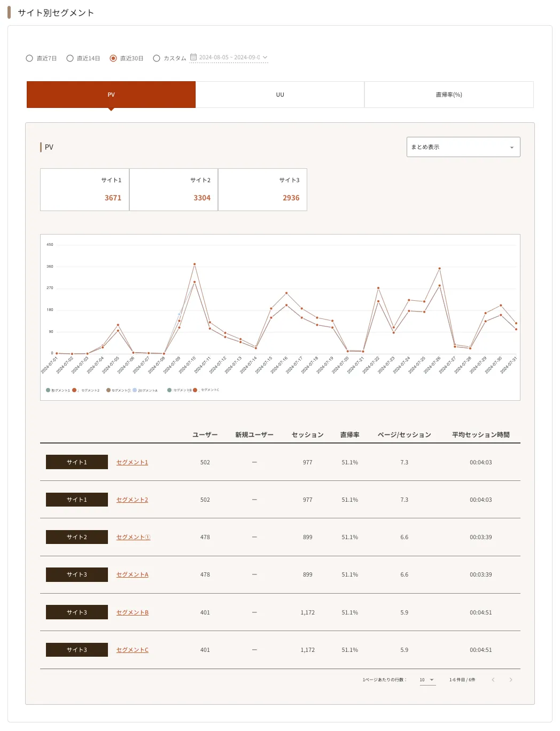Click the 1,172 sessions in セグメントB row

(308, 612)
